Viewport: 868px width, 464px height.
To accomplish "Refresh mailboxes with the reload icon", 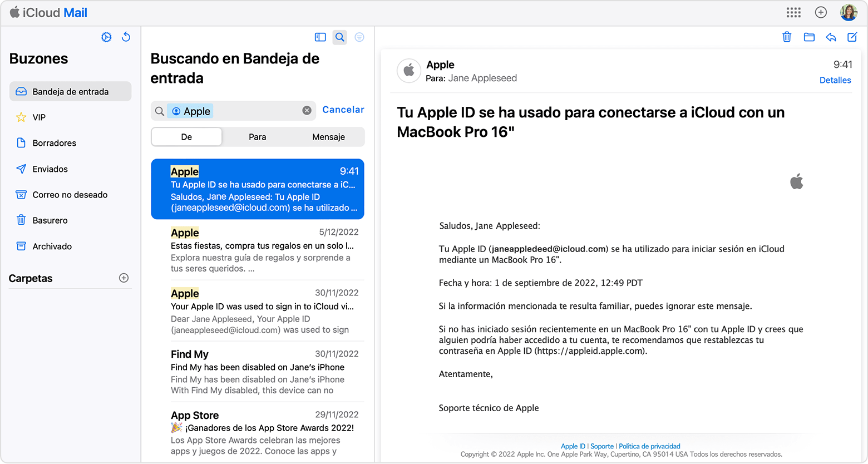I will [x=126, y=37].
